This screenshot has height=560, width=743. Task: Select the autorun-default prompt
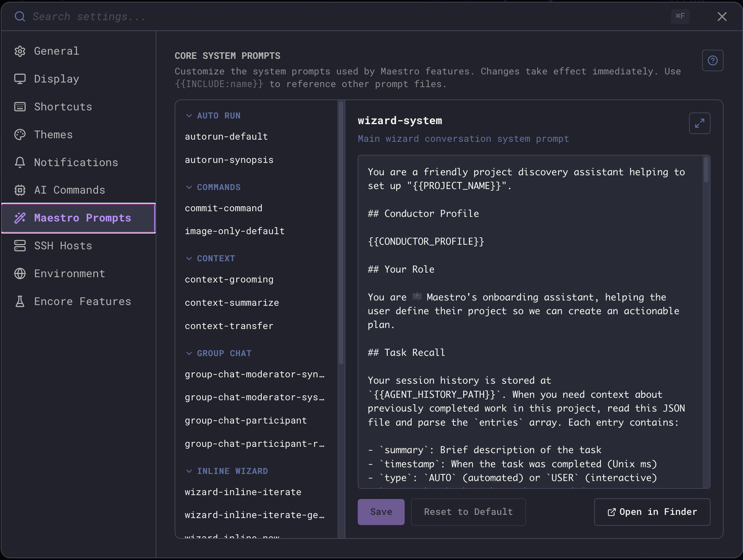(x=256, y=136)
